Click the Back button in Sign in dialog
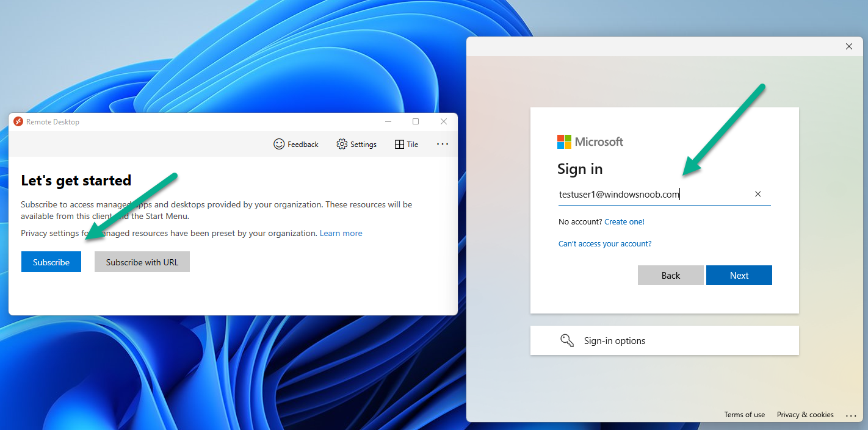 coord(671,275)
